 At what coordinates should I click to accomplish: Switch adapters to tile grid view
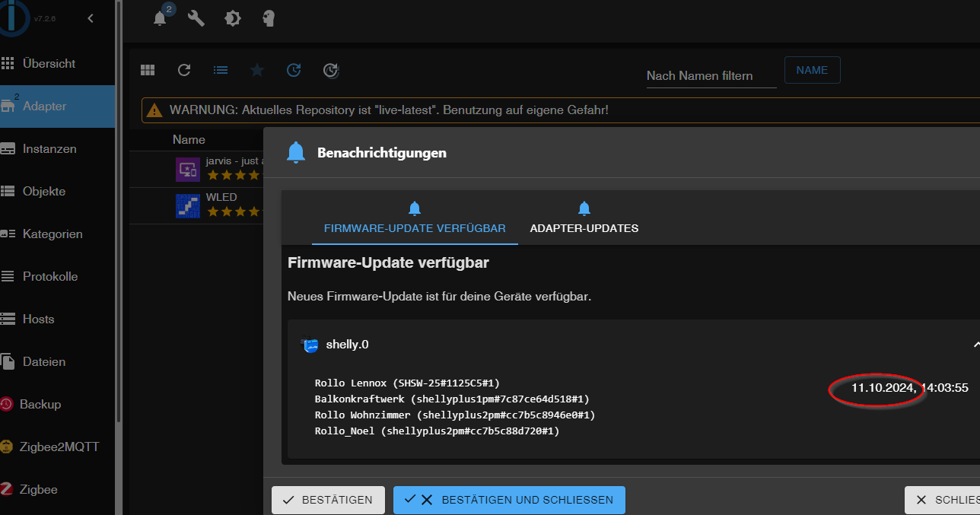(148, 70)
